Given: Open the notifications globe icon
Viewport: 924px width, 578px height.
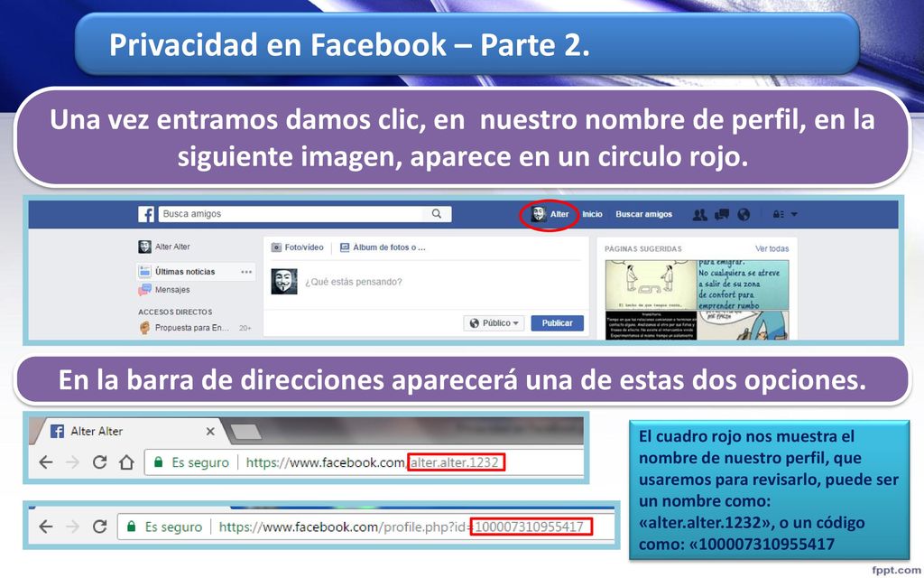Looking at the screenshot, I should pos(744,215).
